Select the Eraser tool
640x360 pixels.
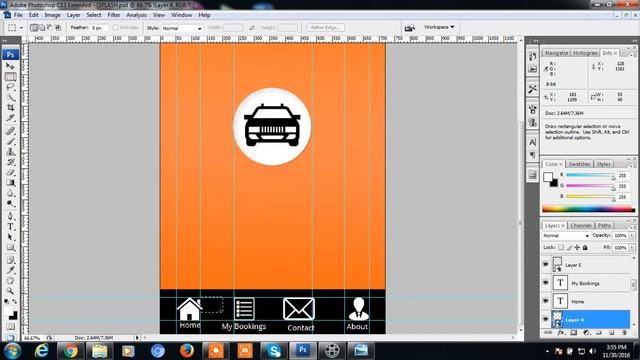point(10,173)
